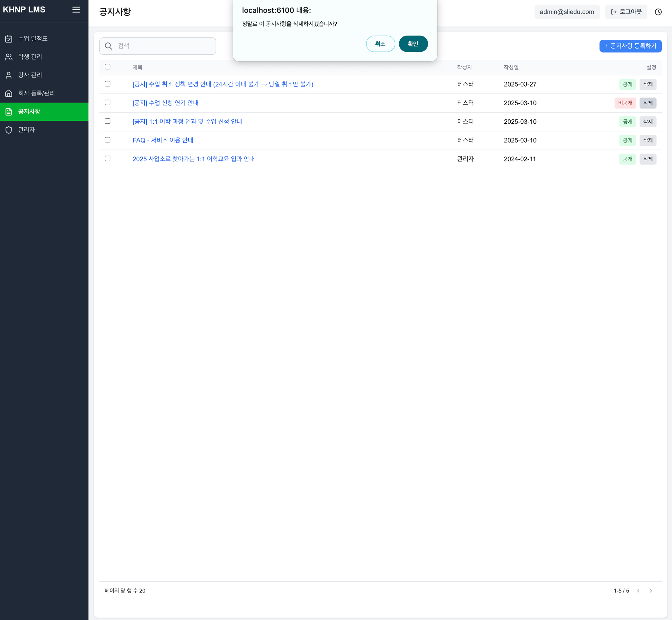The width and height of the screenshot is (672, 620).
Task: Open 학생 관리 menu item
Action: click(44, 57)
